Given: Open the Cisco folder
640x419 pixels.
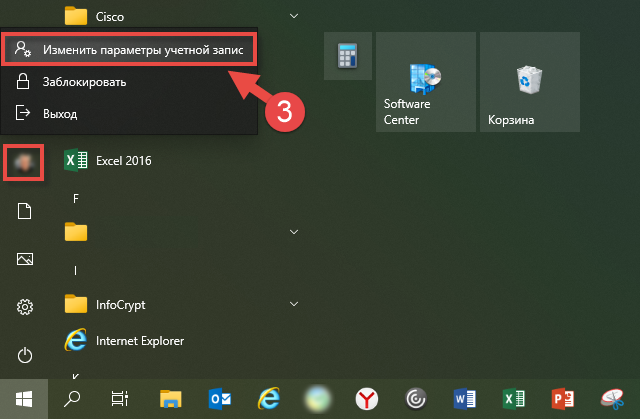Looking at the screenshot, I should (x=180, y=16).
